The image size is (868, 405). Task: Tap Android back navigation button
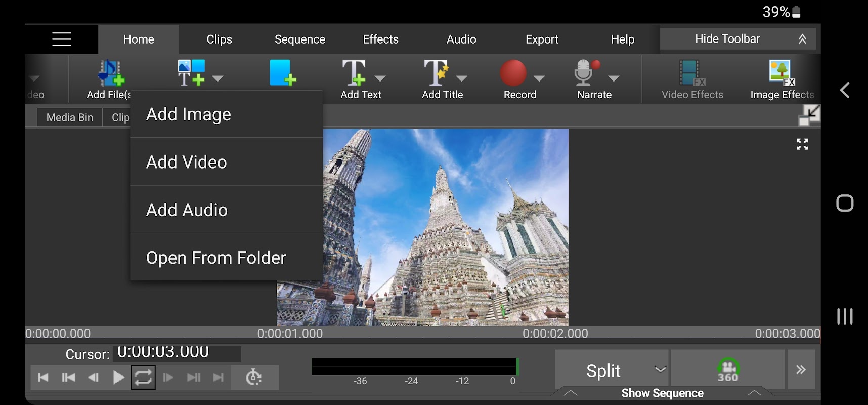tap(845, 90)
